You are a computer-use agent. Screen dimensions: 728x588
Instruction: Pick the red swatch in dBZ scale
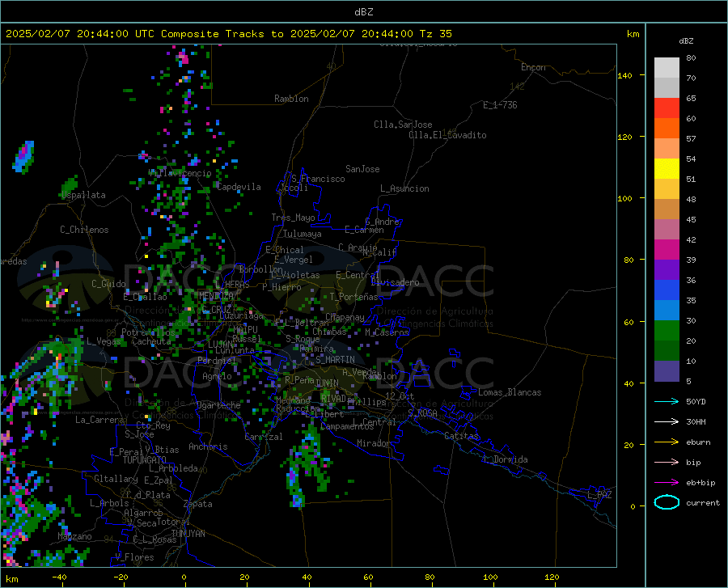(667, 108)
